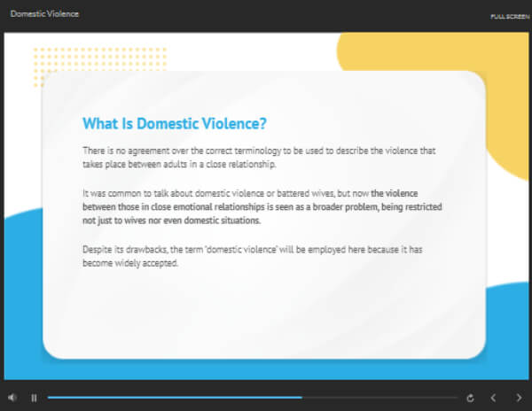
Task: Advance to the next slide
Action: click(519, 398)
